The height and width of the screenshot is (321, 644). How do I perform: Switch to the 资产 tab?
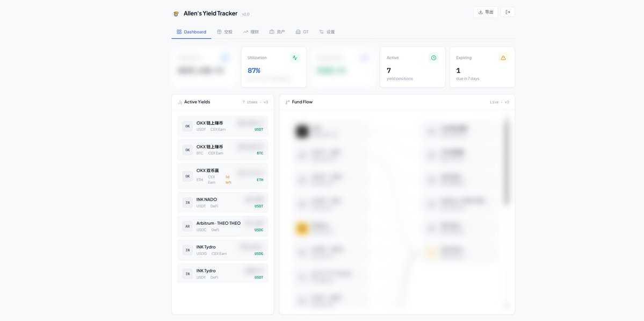(x=277, y=32)
